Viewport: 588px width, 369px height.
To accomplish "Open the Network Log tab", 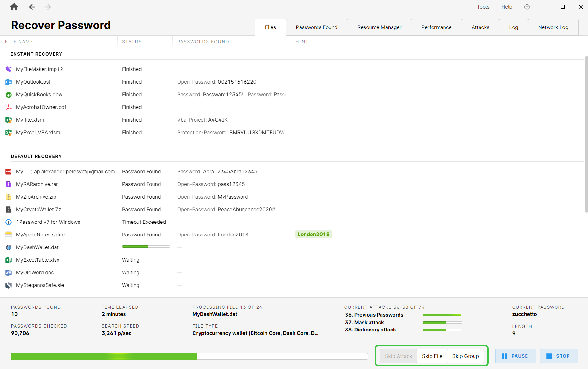I will point(553,27).
